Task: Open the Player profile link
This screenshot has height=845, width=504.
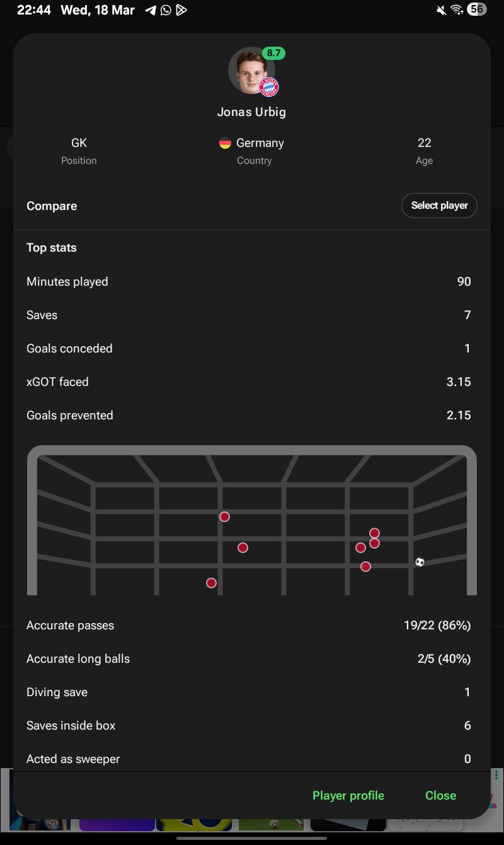Action: pos(348,795)
